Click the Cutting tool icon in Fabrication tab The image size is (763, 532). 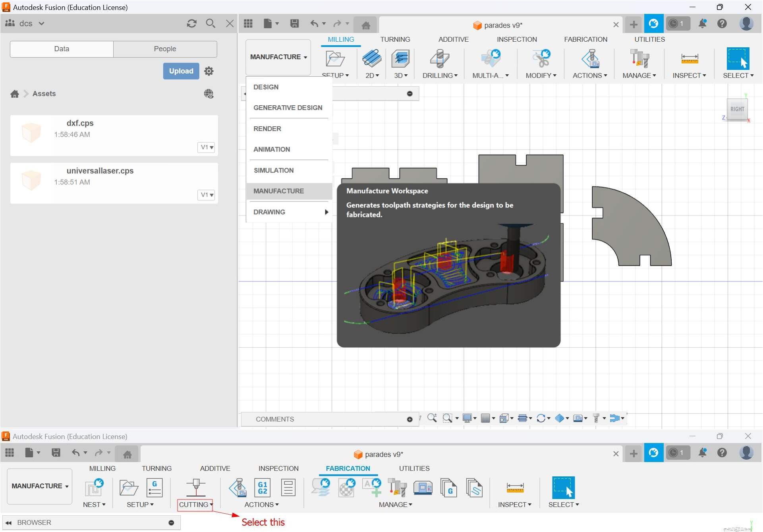195,487
